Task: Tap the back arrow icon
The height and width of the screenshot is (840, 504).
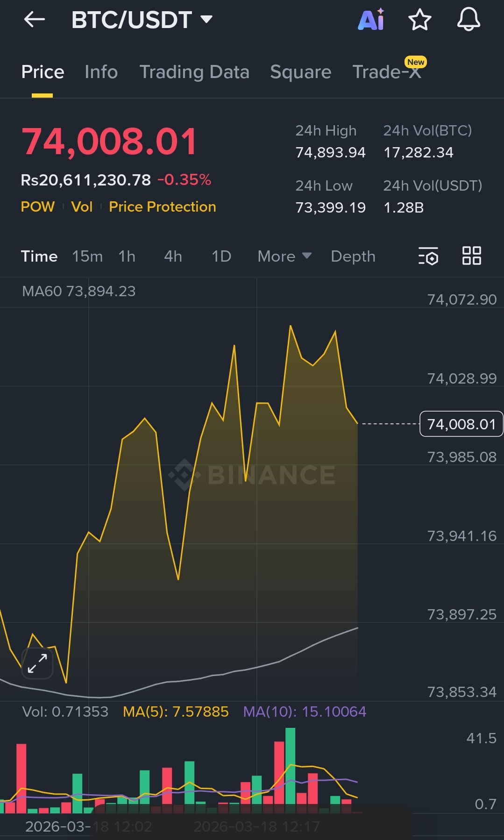Action: point(34,20)
